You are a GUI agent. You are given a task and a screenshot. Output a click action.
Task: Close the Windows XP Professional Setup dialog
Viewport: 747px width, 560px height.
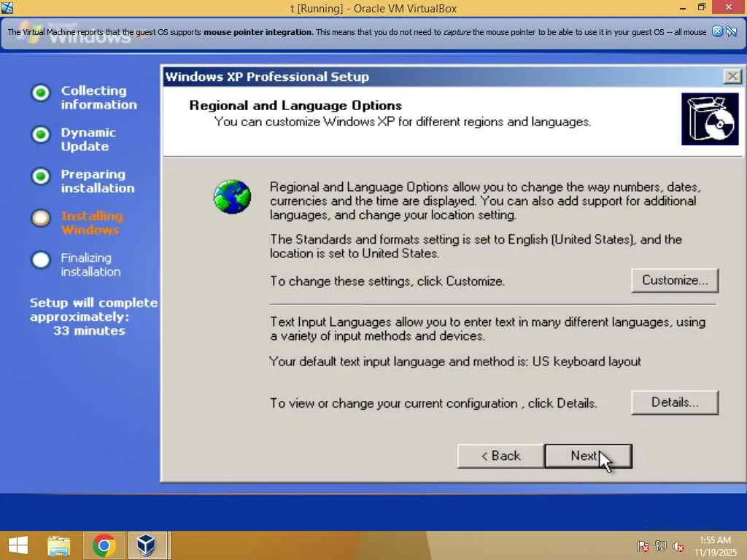point(732,76)
